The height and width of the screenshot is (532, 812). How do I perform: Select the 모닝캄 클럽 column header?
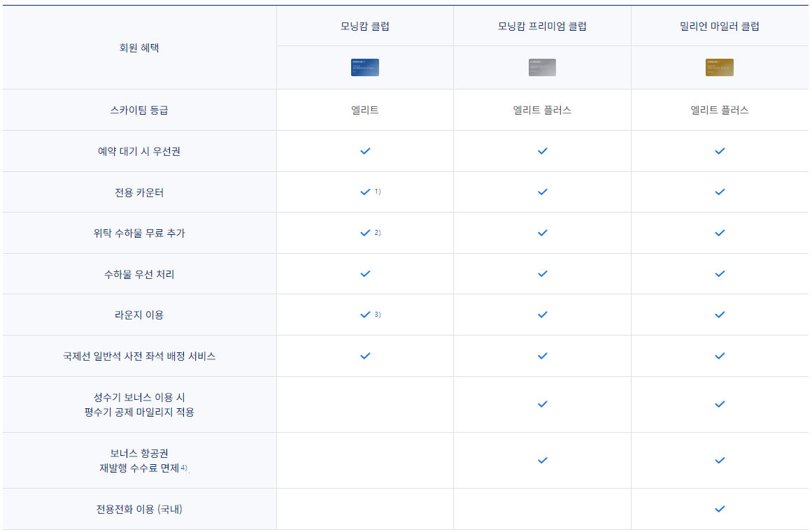pos(364,26)
